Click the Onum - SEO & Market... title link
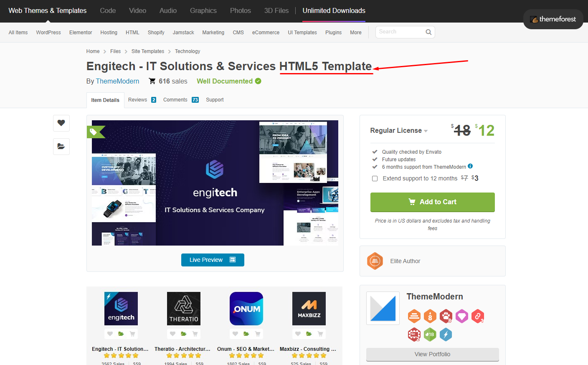 tap(246, 349)
